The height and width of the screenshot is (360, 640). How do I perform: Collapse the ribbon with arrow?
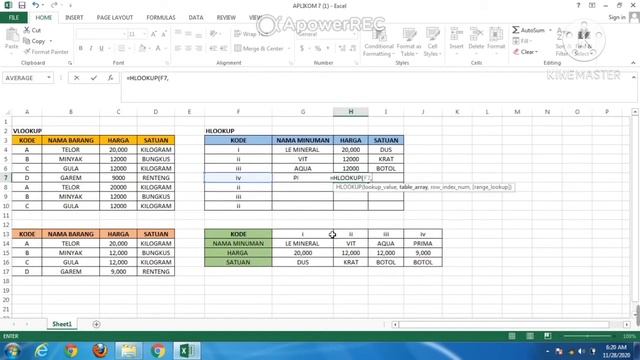tap(633, 63)
